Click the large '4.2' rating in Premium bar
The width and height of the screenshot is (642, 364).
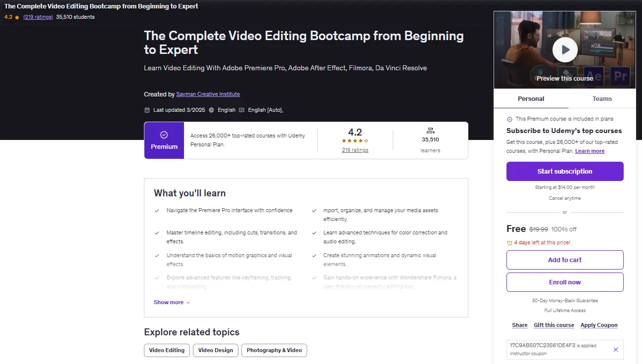tap(355, 132)
